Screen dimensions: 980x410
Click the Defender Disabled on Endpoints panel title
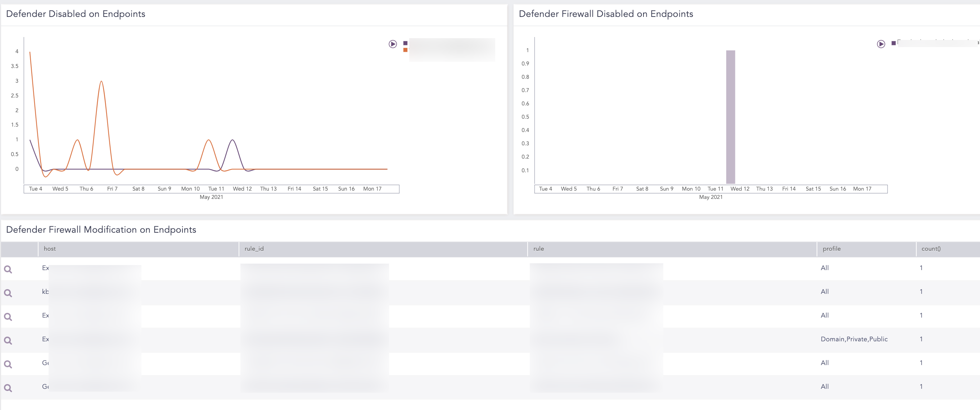pos(76,14)
